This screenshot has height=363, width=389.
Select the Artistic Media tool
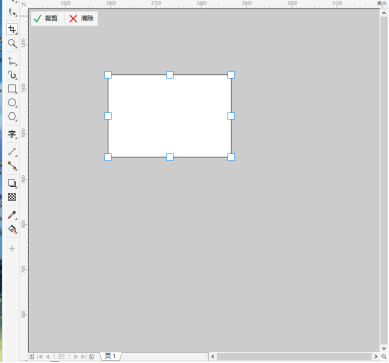click(12, 75)
